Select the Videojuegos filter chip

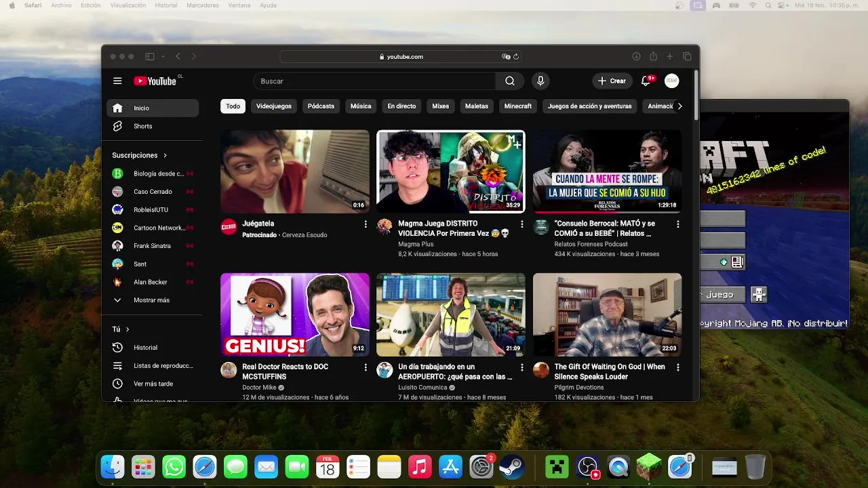274,106
